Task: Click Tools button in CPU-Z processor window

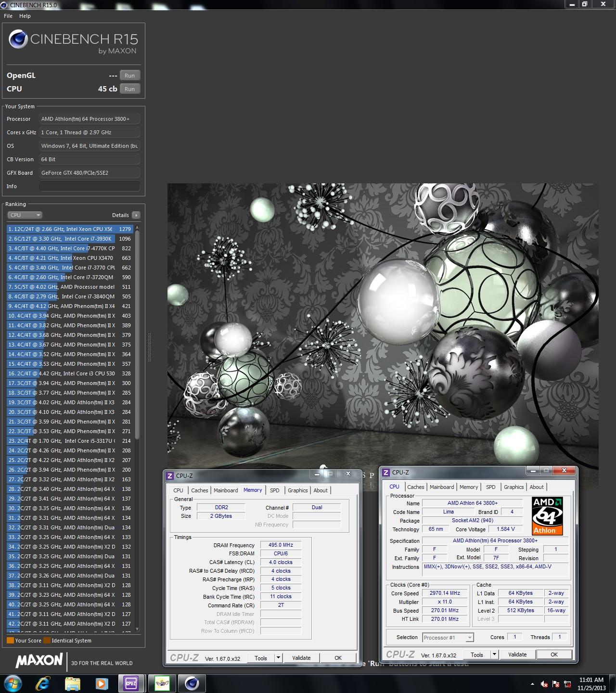Action: [x=477, y=654]
